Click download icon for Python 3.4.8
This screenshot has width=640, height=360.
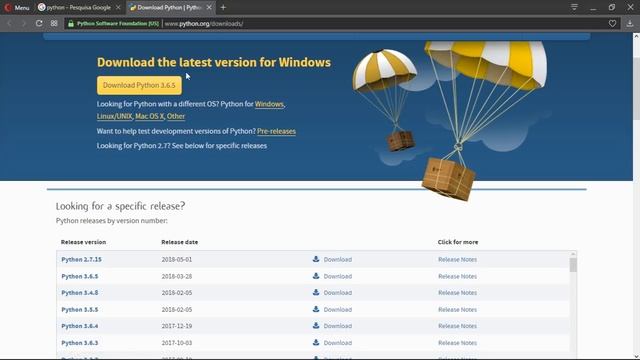(316, 292)
